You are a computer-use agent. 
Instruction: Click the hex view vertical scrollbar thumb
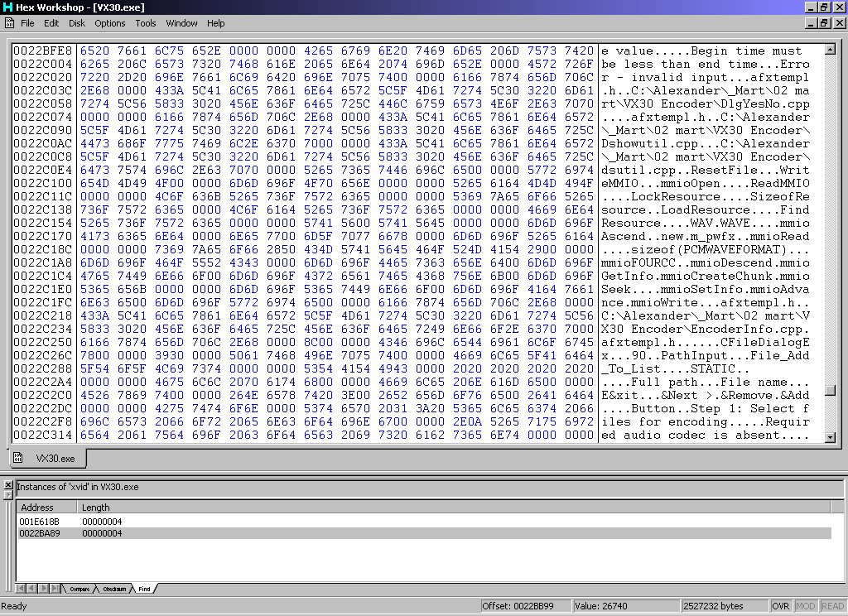[830, 390]
